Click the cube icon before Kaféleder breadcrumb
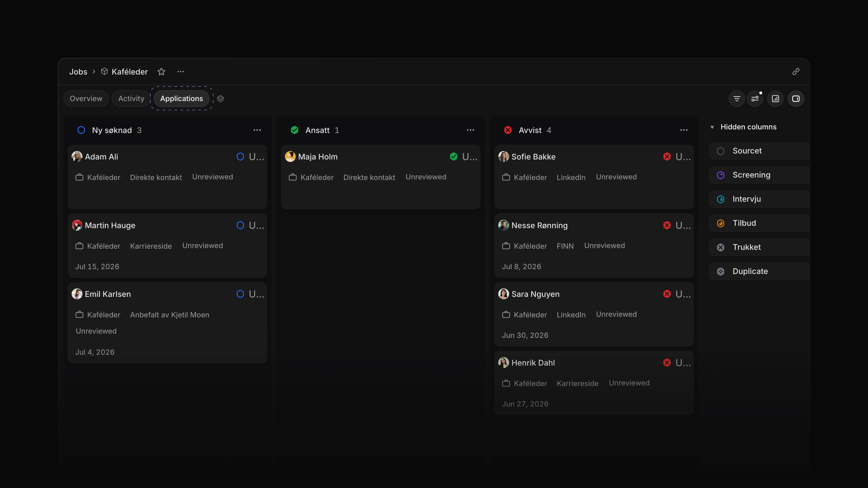 (104, 71)
